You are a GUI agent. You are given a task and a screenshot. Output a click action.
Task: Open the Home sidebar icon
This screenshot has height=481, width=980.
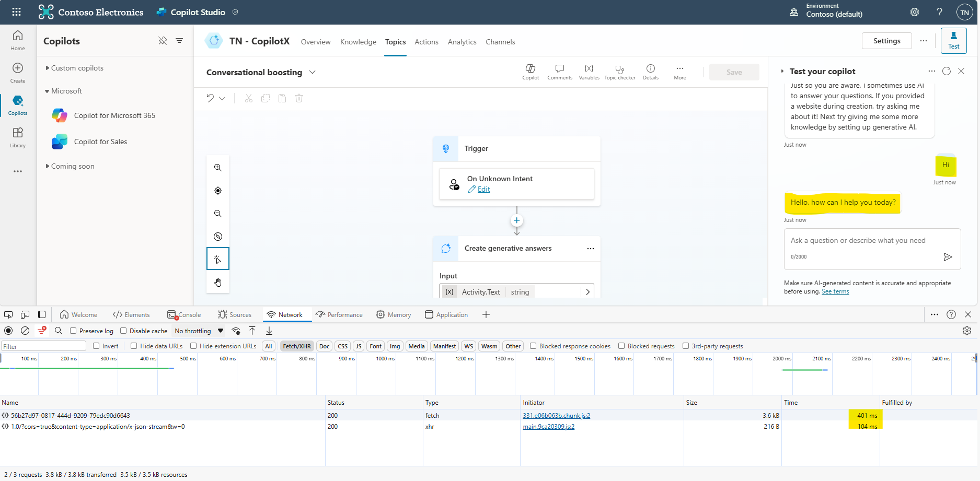click(x=18, y=40)
